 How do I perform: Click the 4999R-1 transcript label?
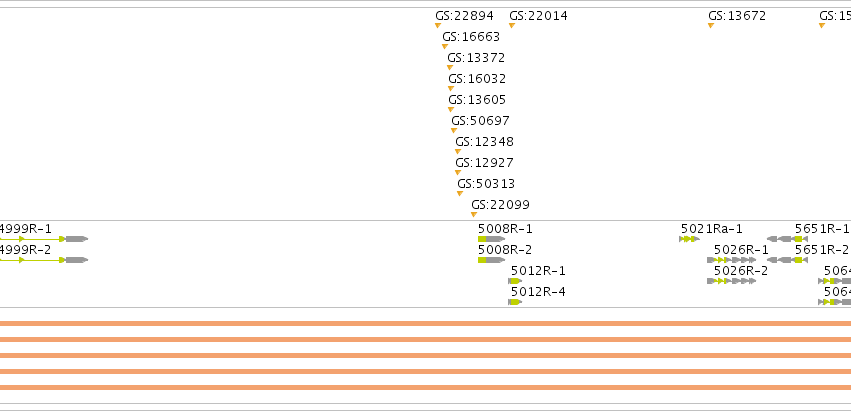coord(26,229)
